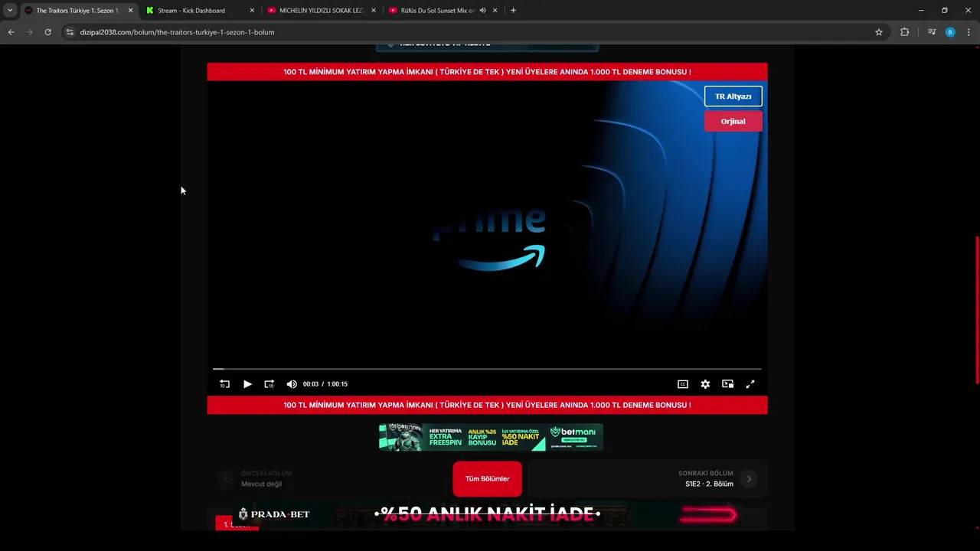Seek on the video progress bar

point(487,369)
